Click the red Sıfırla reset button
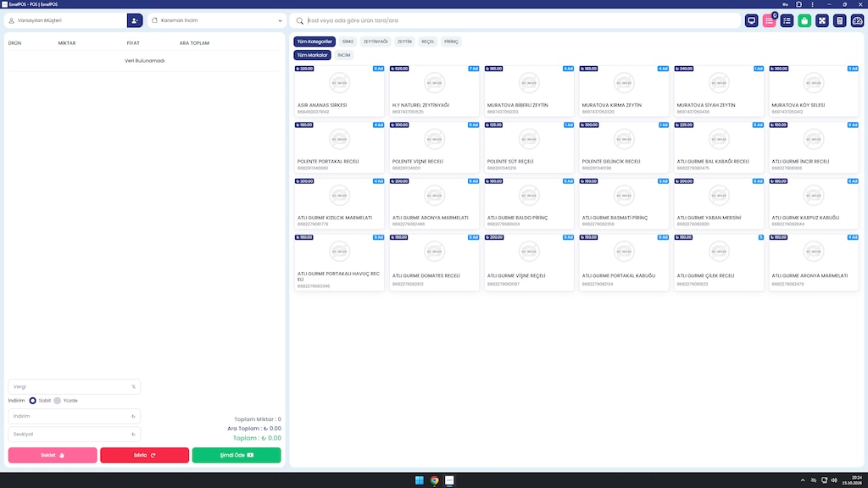868x488 pixels. pos(144,455)
